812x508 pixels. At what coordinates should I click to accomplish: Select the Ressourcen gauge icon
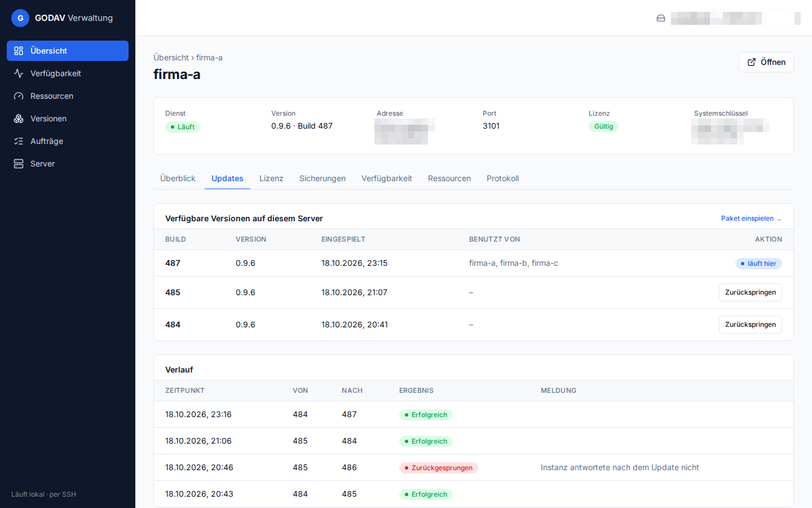point(19,96)
